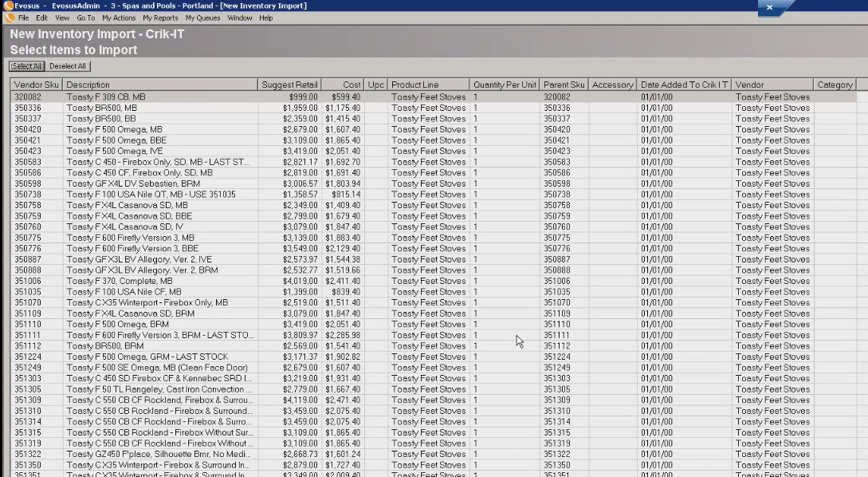
Task: Click the Upc column header
Action: [x=376, y=85]
